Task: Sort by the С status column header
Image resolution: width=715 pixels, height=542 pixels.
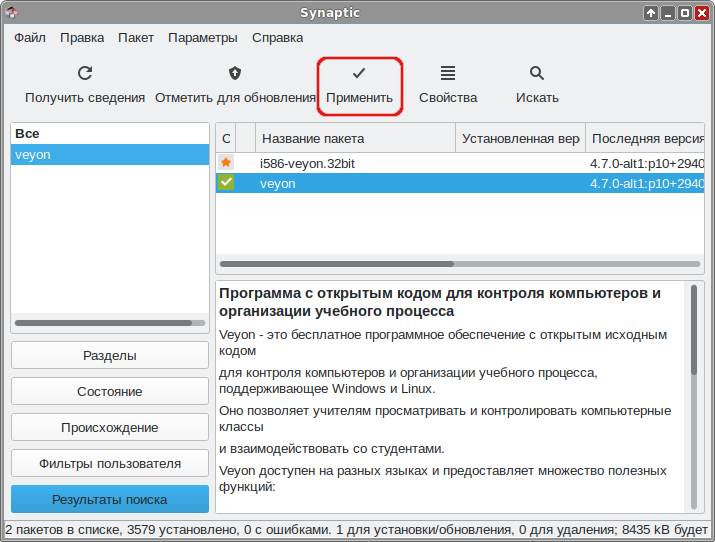Action: (226, 138)
